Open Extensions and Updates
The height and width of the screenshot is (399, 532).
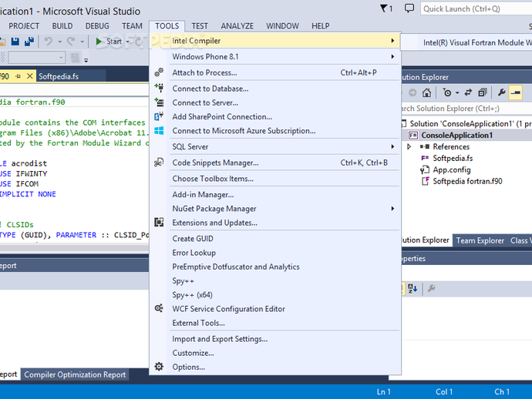tap(274, 223)
